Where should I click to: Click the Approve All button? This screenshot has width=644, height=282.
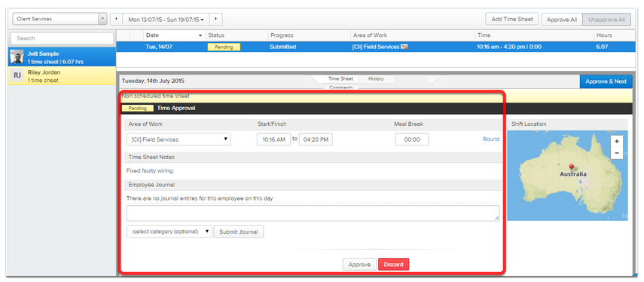point(562,20)
